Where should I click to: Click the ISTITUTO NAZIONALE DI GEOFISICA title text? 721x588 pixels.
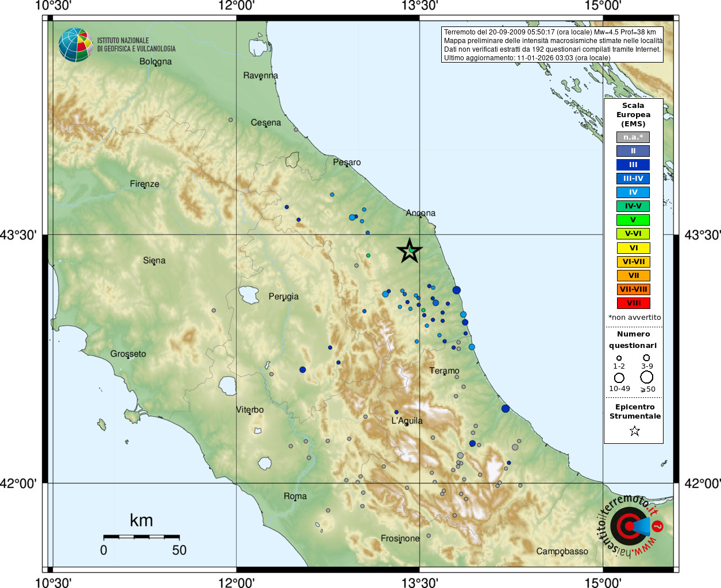[136, 45]
